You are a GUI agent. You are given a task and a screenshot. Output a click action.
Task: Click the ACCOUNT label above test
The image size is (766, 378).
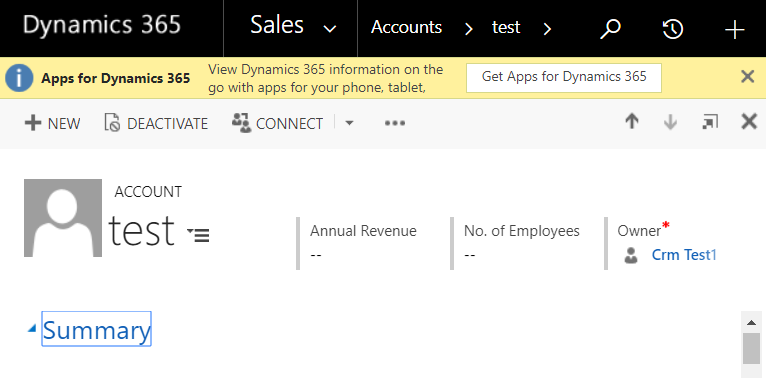[x=148, y=192]
